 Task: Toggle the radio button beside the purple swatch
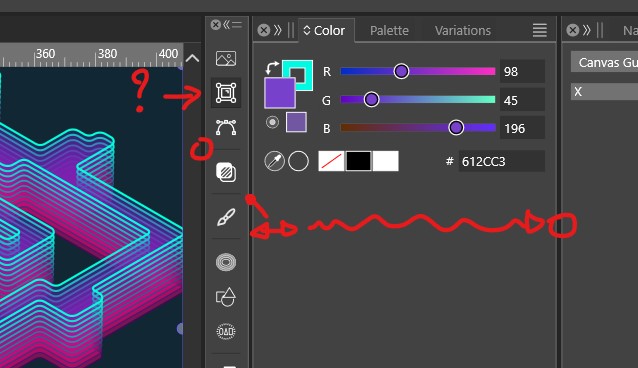click(x=272, y=122)
